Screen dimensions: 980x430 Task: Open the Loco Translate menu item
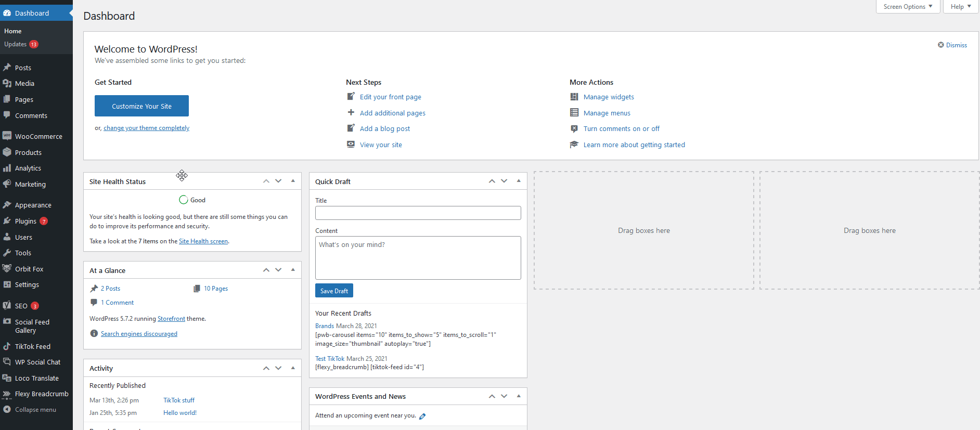36,378
